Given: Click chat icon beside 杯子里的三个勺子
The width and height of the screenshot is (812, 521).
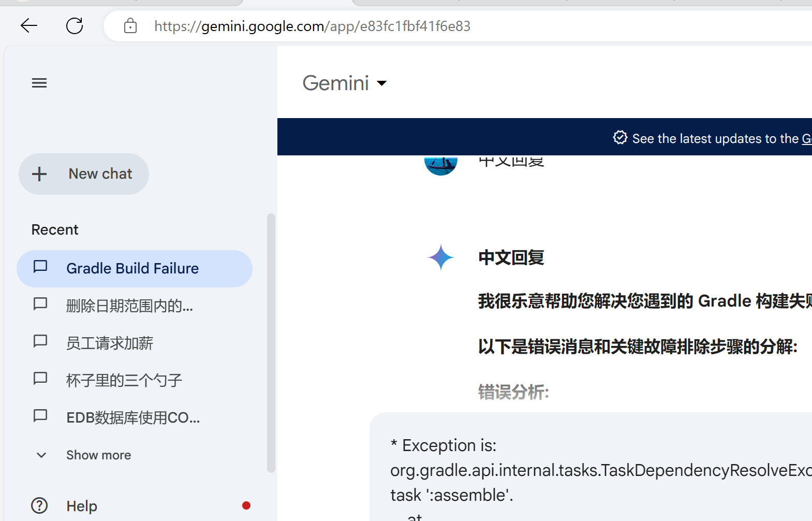Looking at the screenshot, I should [x=40, y=379].
